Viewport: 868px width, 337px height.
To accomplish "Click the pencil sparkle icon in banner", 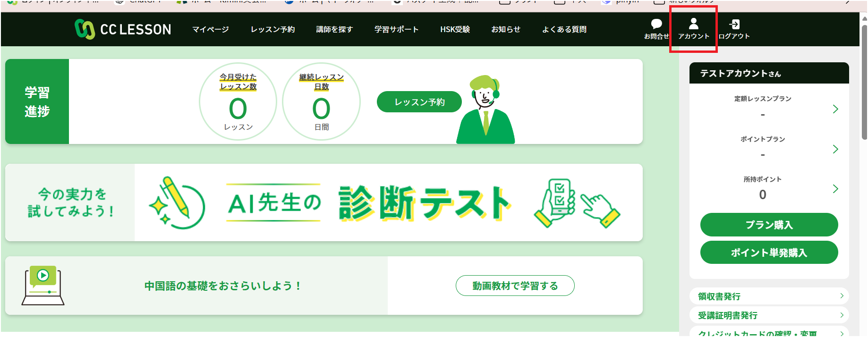I will pos(177,203).
